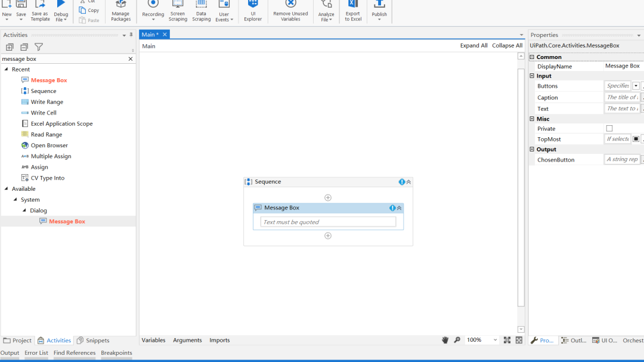Open the Buttons property dropdown
644x362 pixels.
(x=636, y=86)
